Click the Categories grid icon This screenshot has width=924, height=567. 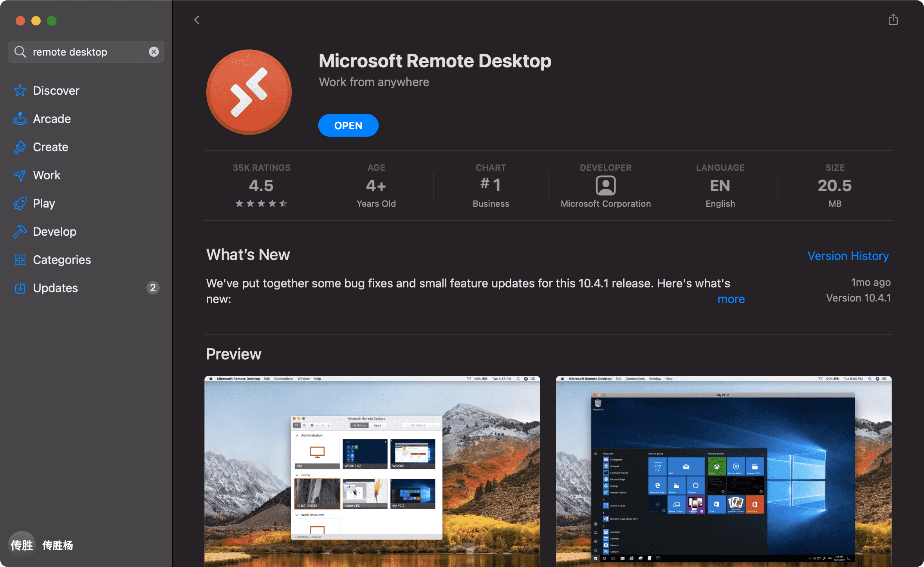point(20,260)
